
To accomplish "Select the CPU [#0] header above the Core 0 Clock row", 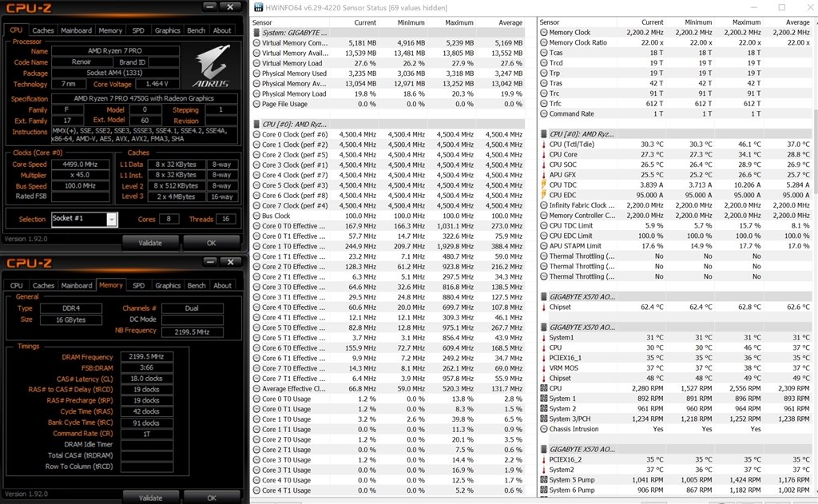I will pos(388,124).
